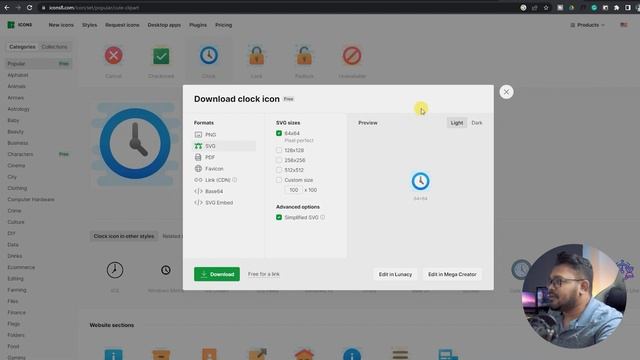Click the info icon beside Link (CDN)
Image resolution: width=640 pixels, height=360 pixels.
pos(235,180)
